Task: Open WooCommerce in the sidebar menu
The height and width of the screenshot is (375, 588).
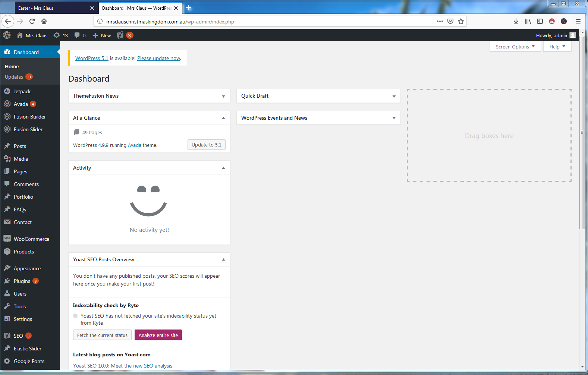Action: click(31, 239)
